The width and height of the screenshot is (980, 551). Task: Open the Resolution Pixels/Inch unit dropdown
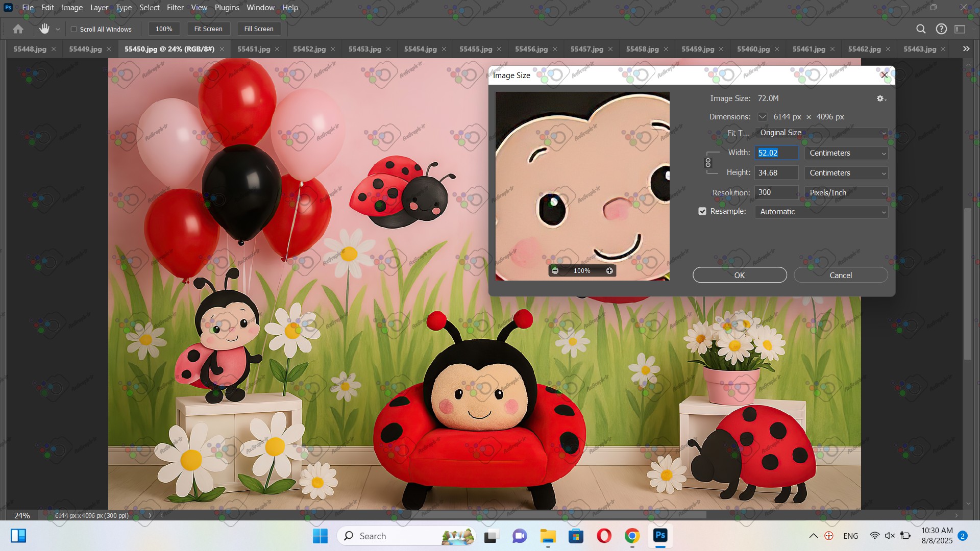pyautogui.click(x=846, y=193)
